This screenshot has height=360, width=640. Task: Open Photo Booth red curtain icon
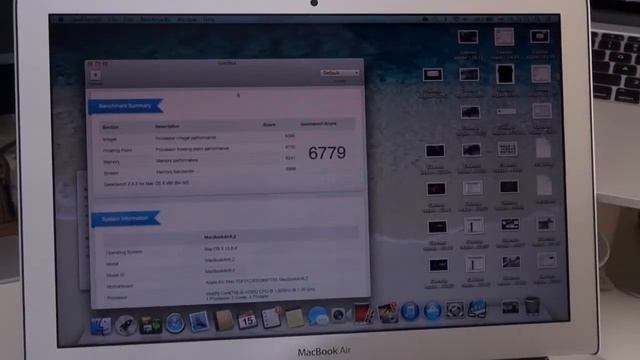point(364,314)
